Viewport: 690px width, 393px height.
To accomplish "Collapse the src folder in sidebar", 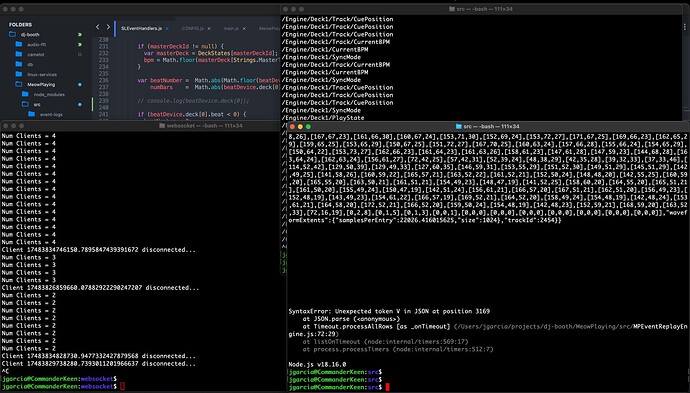I will tap(25, 104).
